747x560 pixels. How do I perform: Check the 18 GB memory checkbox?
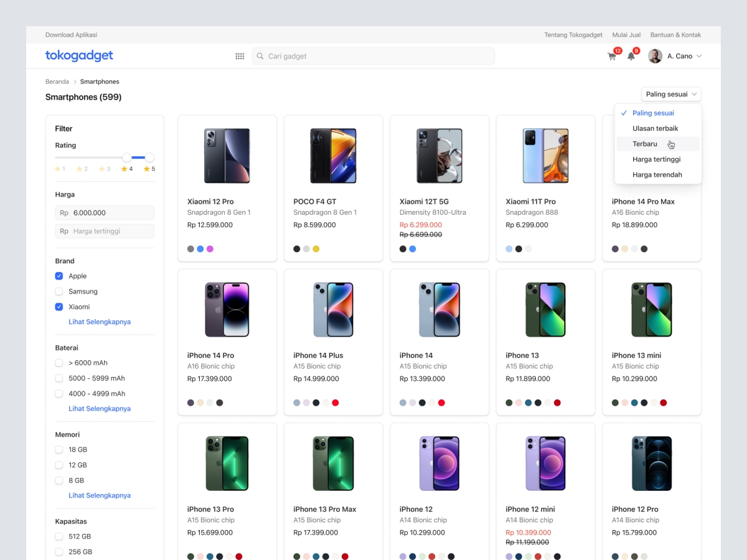[x=59, y=449]
